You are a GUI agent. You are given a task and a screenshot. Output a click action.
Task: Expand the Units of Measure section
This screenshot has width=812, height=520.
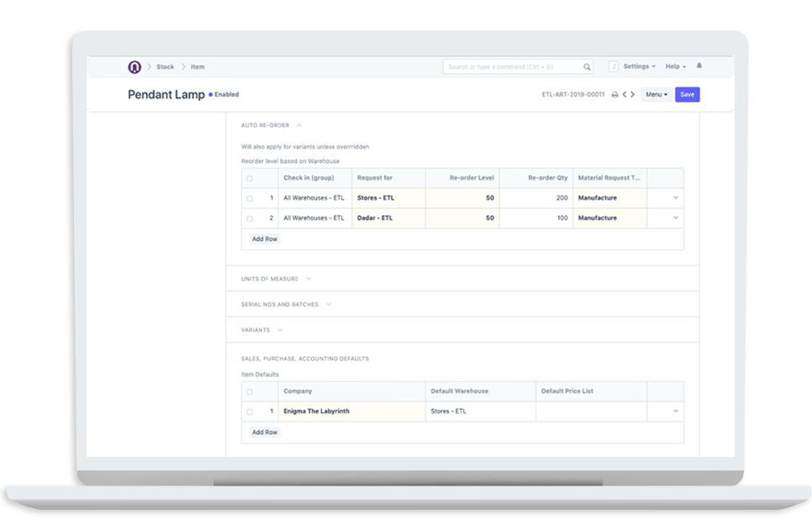pos(309,278)
